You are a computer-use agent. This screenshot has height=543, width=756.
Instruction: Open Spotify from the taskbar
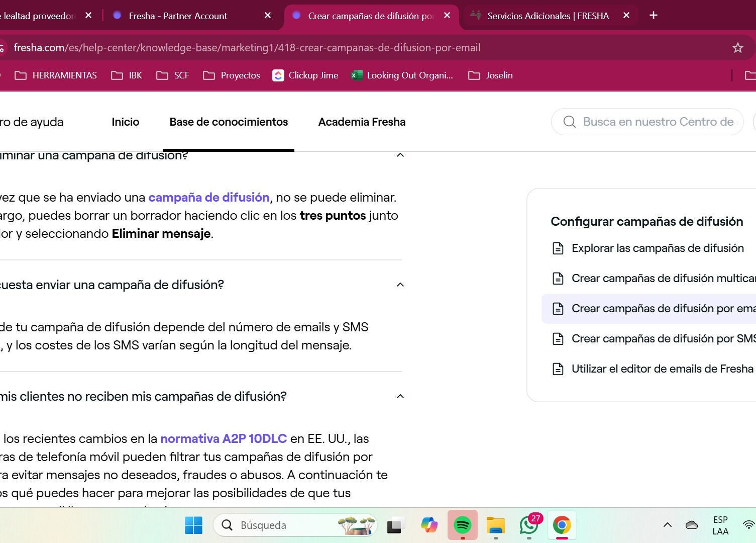(462, 525)
